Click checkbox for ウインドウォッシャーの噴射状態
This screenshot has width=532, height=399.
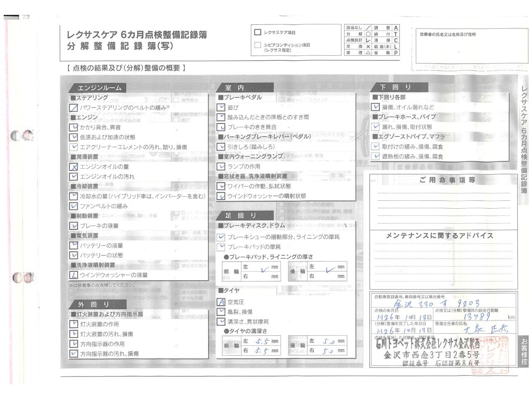221,196
